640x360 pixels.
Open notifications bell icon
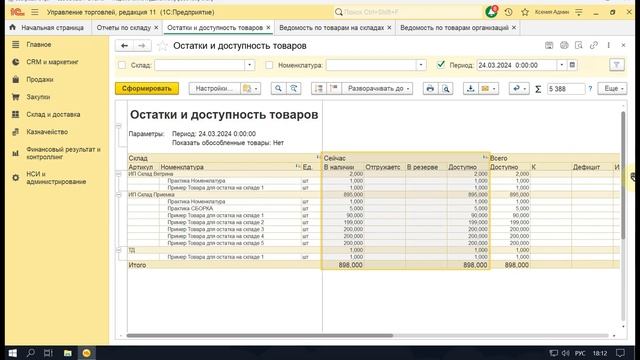coord(491,12)
